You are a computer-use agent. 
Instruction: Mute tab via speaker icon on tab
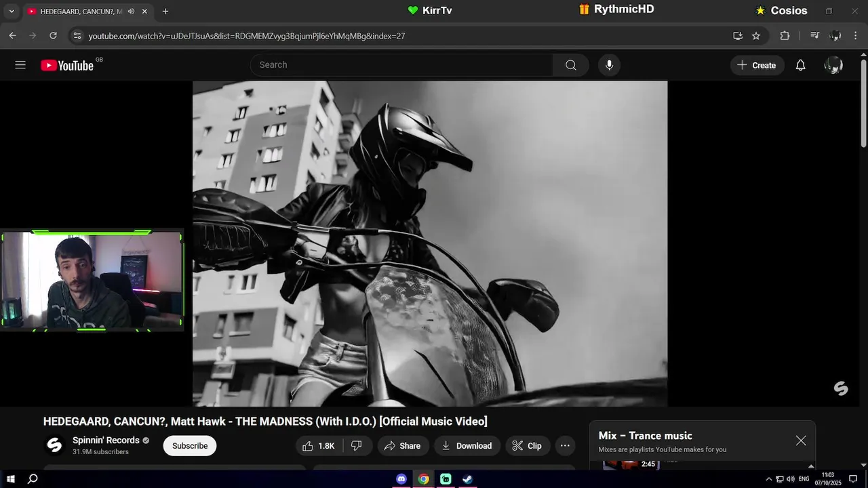(x=131, y=12)
